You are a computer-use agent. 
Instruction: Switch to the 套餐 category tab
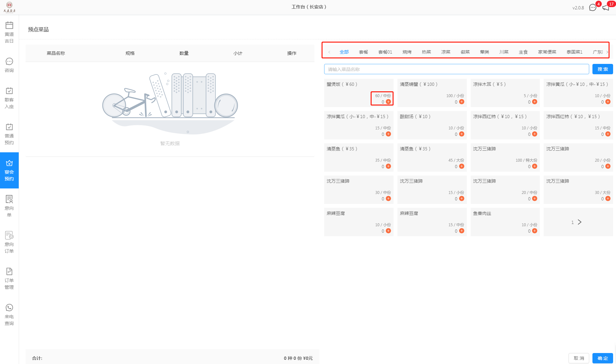[x=364, y=52]
